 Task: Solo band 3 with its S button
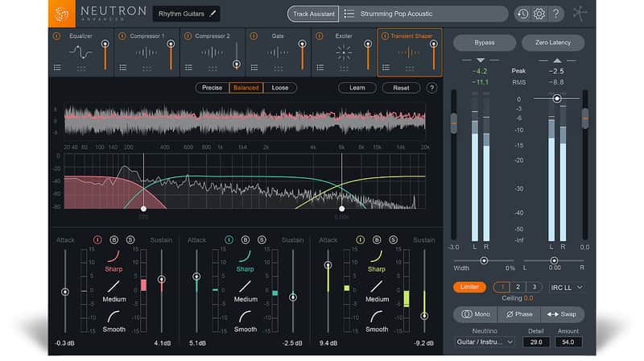point(393,239)
